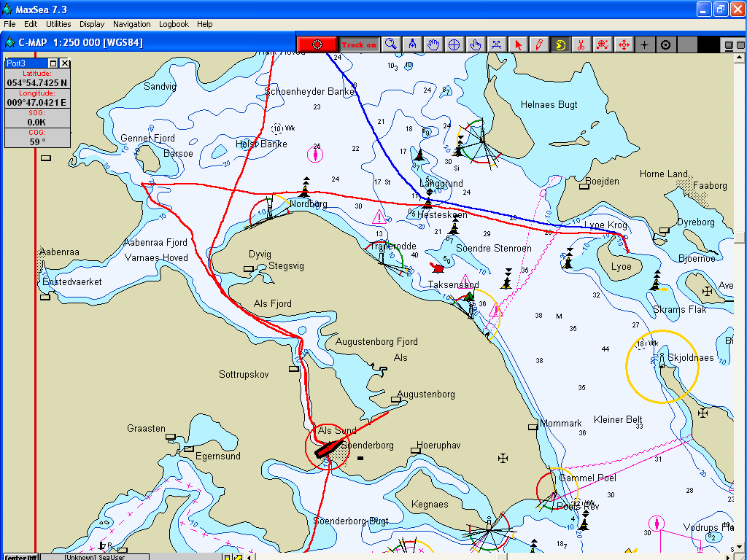Click the Kegnaes label
The width and height of the screenshot is (747, 560).
(430, 505)
